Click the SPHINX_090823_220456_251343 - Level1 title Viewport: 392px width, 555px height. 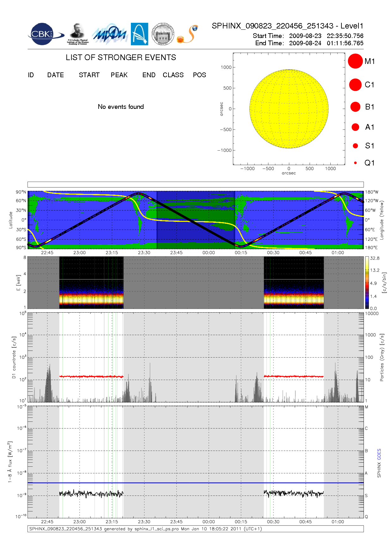tap(287, 26)
